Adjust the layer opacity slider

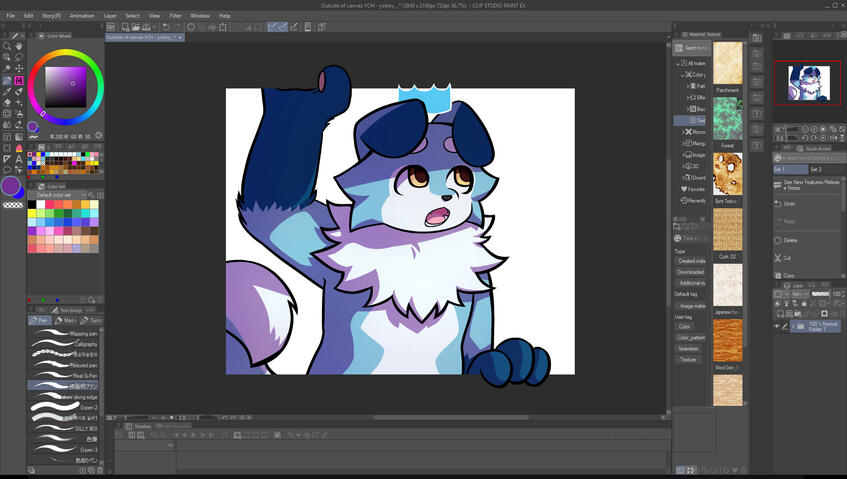pyautogui.click(x=820, y=294)
